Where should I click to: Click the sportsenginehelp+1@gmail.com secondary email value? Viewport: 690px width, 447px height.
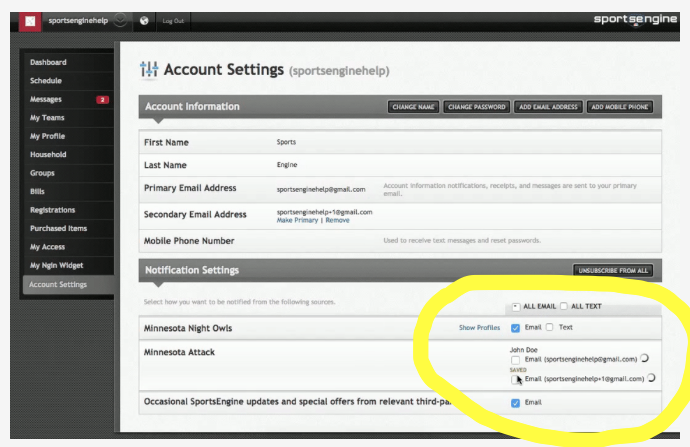324,212
